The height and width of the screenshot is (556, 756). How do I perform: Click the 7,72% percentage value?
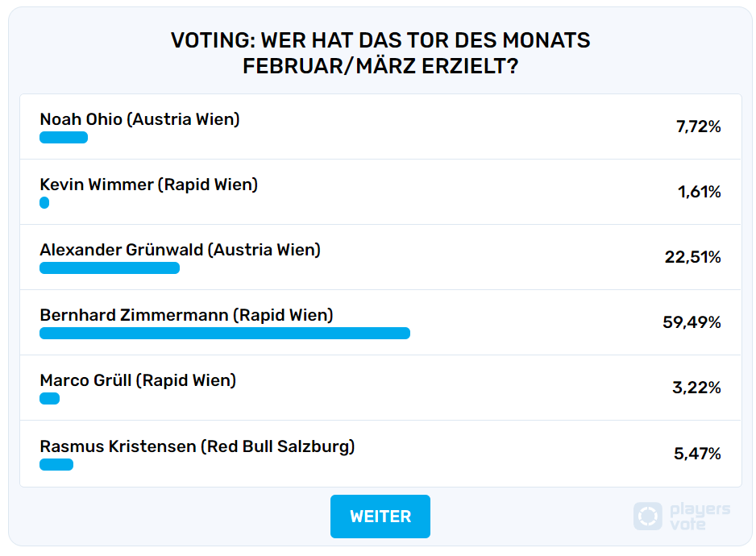pos(698,127)
